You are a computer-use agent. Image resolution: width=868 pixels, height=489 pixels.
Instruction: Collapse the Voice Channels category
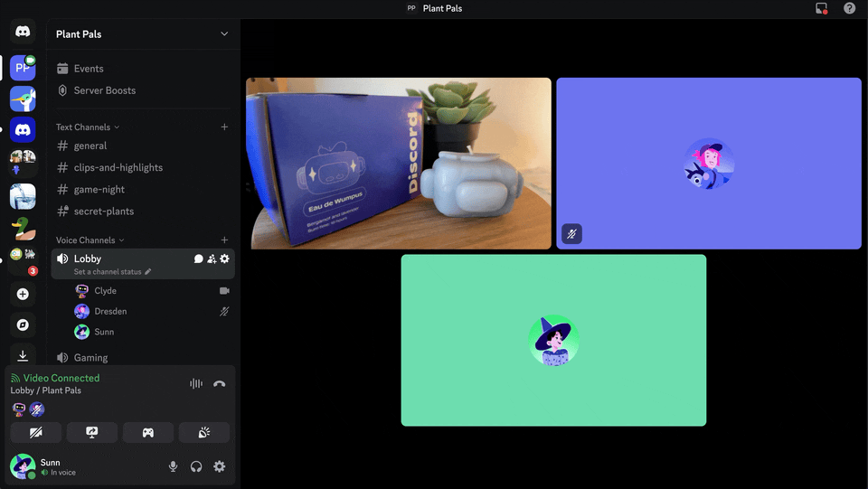pyautogui.click(x=90, y=240)
